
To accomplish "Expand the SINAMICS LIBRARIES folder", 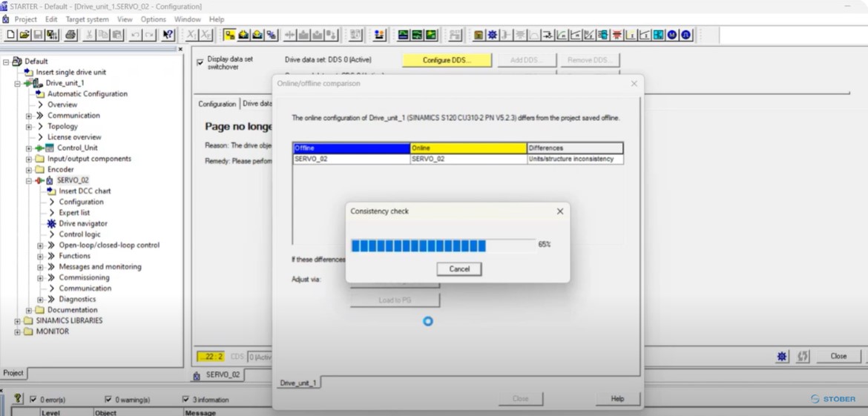I will pyautogui.click(x=17, y=321).
